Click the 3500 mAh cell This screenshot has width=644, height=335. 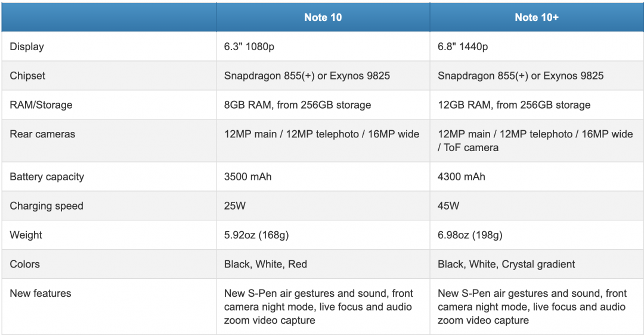[248, 177]
